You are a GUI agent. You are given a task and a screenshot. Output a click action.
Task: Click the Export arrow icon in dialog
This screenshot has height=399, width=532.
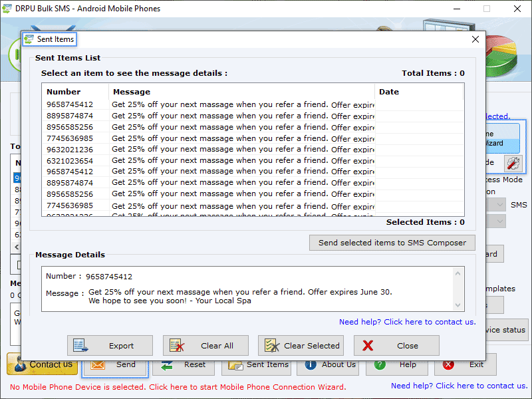[80, 345]
